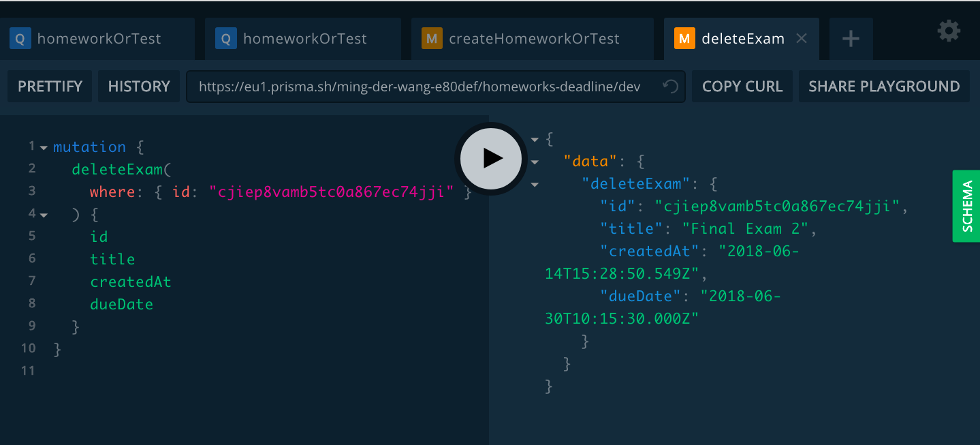980x445 pixels.
Task: Click the where argument on line 3
Action: [112, 192]
